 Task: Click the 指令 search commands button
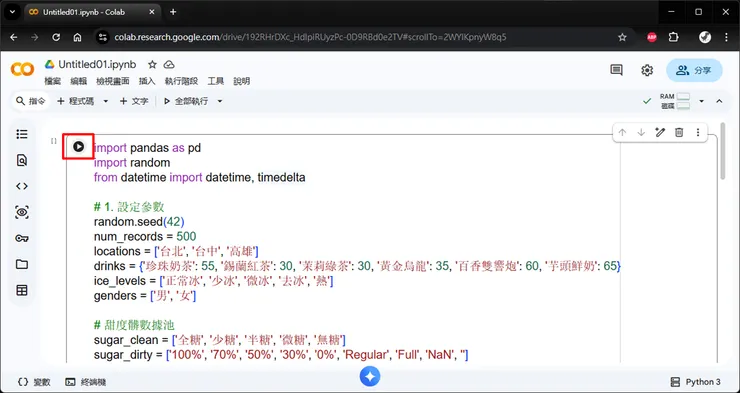(31, 101)
